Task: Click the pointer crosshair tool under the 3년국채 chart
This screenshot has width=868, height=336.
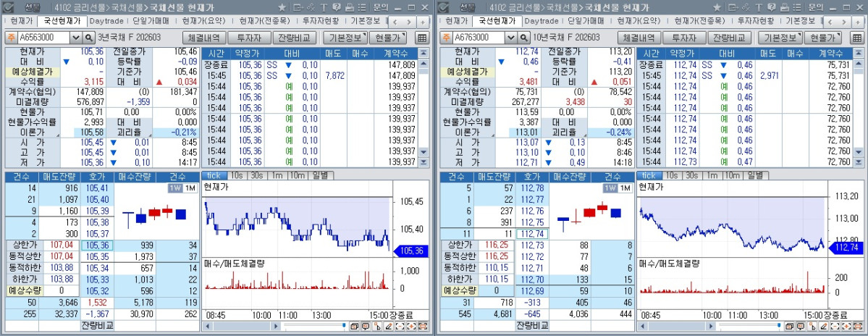Action: pyautogui.click(x=378, y=327)
